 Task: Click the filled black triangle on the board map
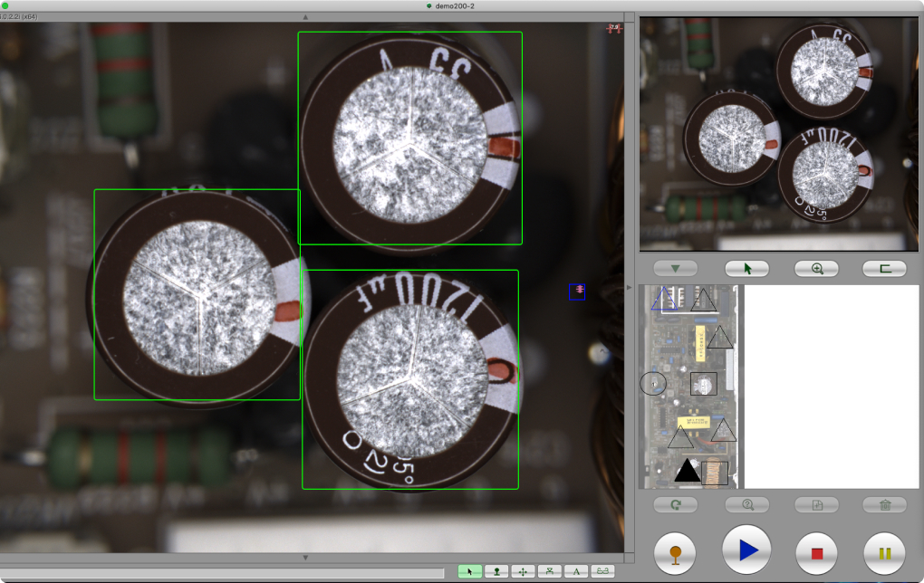click(688, 471)
